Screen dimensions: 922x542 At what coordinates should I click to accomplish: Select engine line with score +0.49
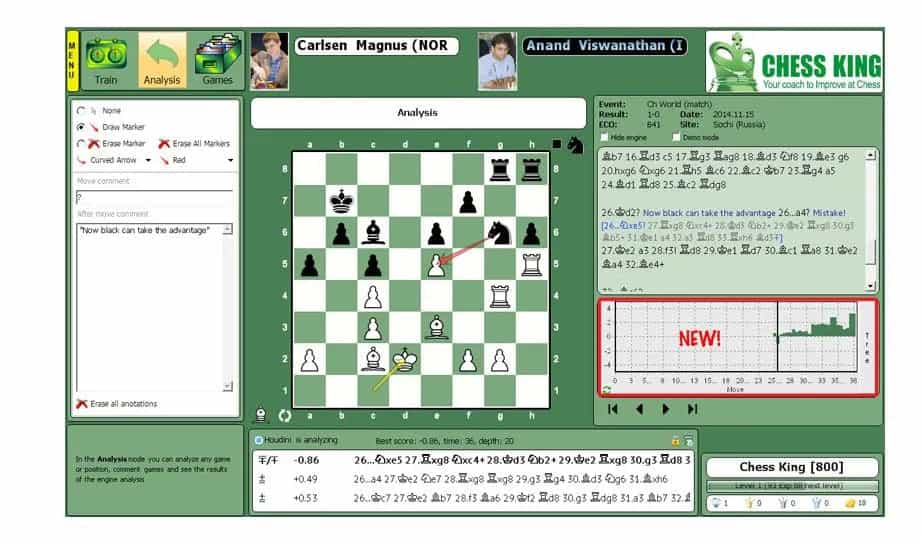click(474, 479)
